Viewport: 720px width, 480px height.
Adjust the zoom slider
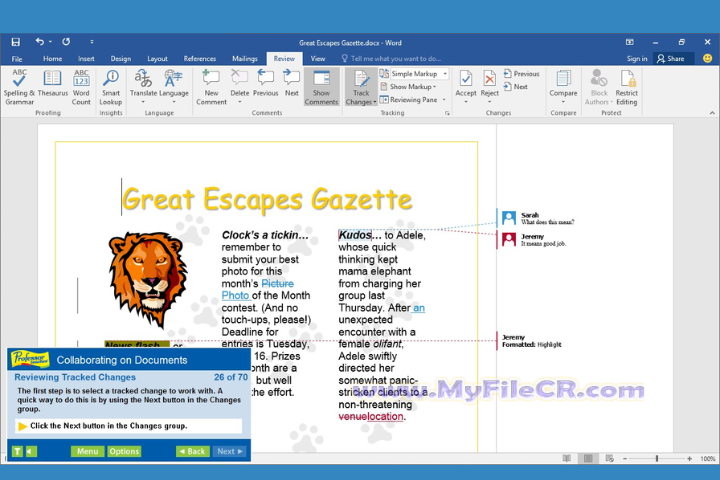click(x=657, y=458)
